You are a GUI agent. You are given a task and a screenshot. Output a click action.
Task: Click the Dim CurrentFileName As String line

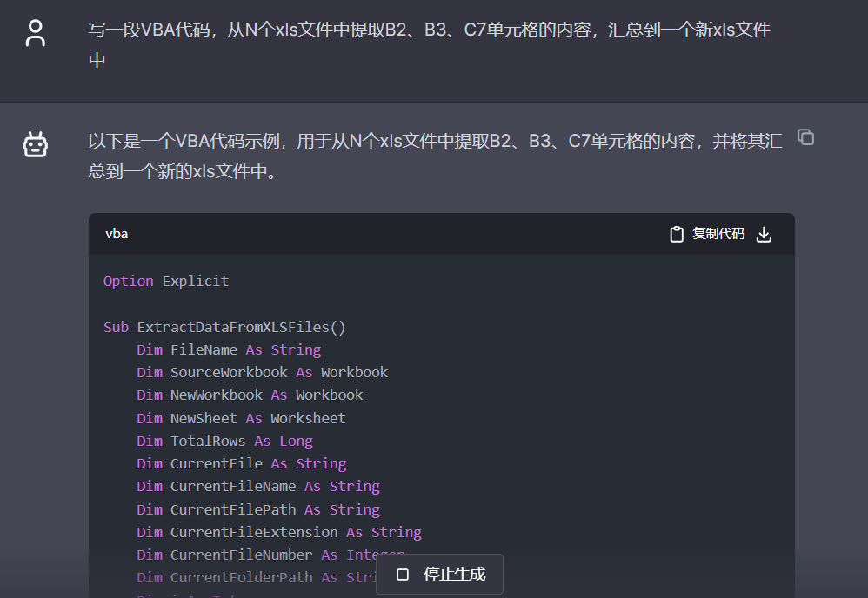point(257,486)
